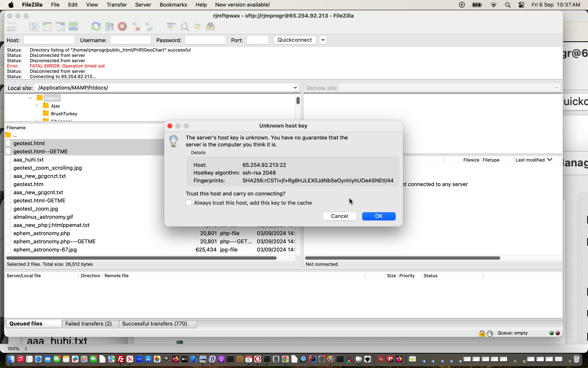Select the file geotest_zoom_scrolling.jpg
This screenshot has width=588, height=368.
47,168
